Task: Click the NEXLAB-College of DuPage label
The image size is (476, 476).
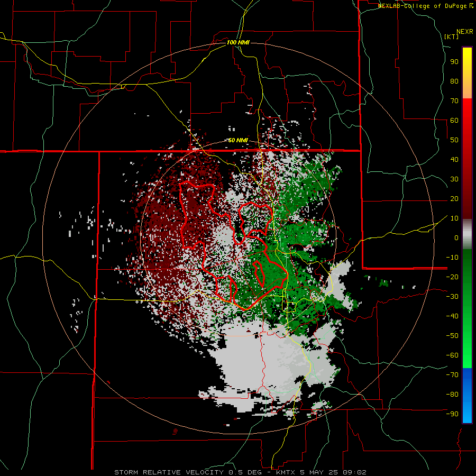Action: pyautogui.click(x=426, y=6)
